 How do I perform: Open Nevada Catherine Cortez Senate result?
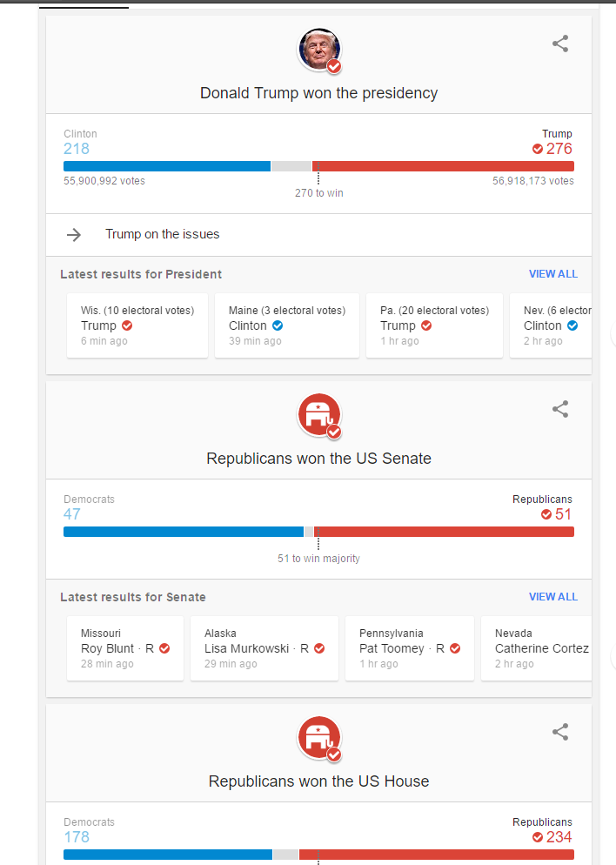click(x=539, y=648)
